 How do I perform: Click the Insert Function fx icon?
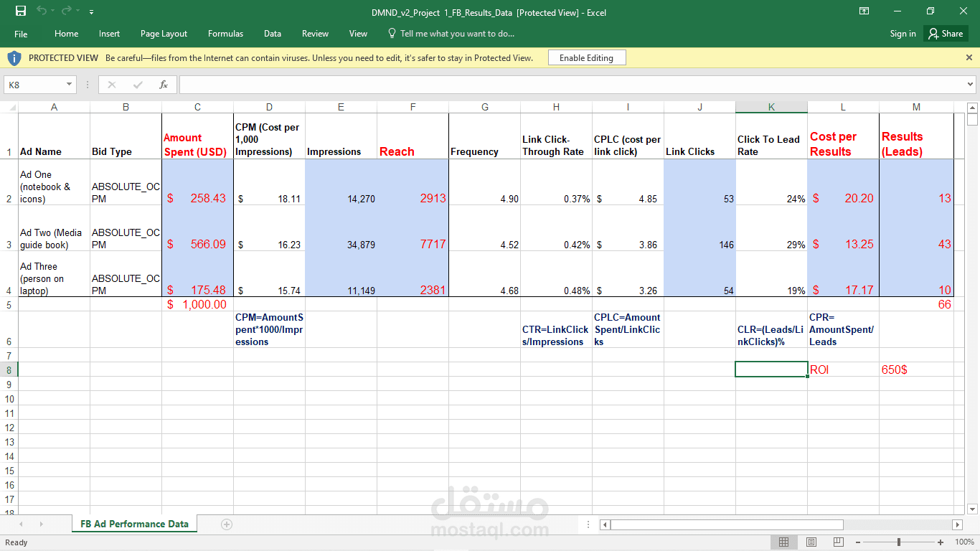164,85
